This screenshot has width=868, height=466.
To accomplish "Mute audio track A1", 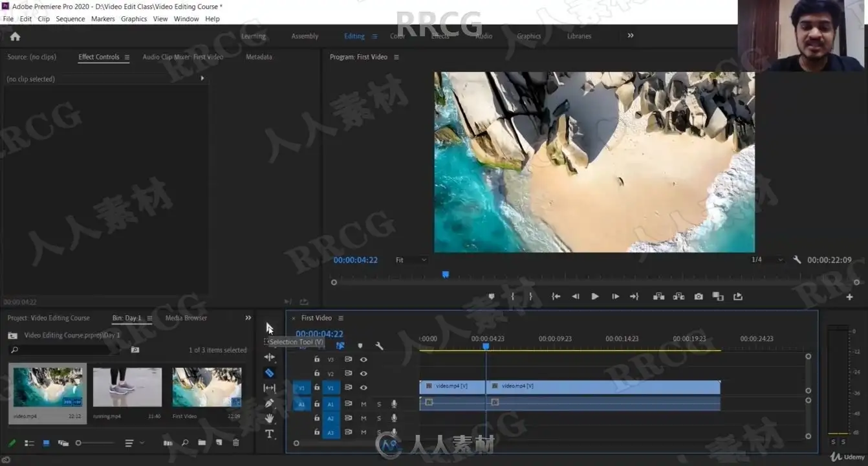I will [x=363, y=404].
